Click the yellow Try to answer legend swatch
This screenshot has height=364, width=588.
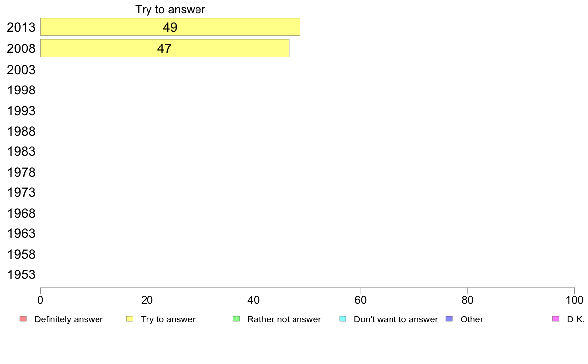130,319
